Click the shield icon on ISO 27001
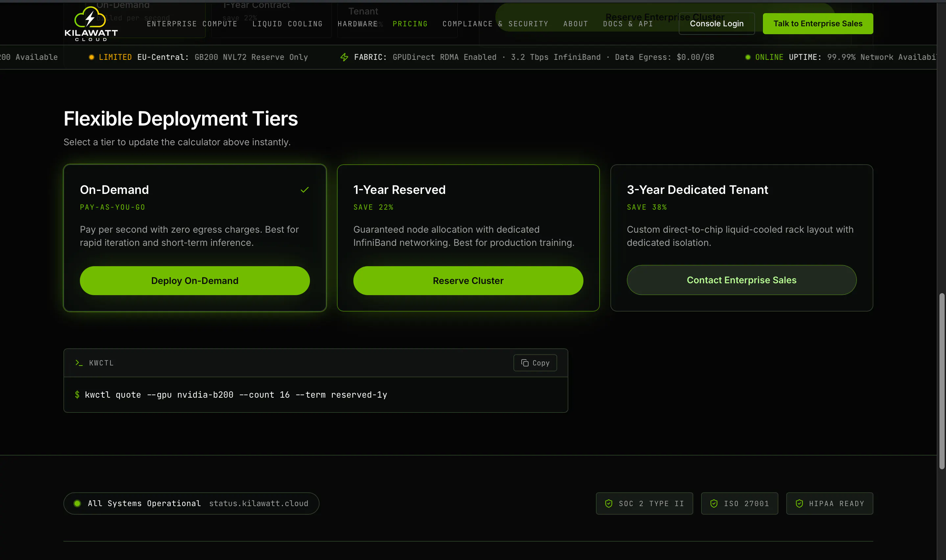This screenshot has width=946, height=560. pos(714,503)
